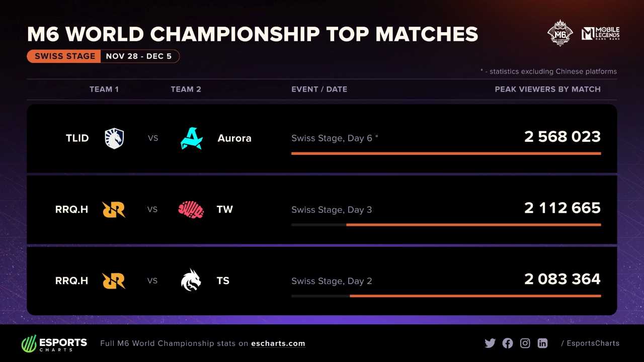This screenshot has width=644, height=362.
Task: Open the Facebook icon
Action: pyautogui.click(x=508, y=343)
